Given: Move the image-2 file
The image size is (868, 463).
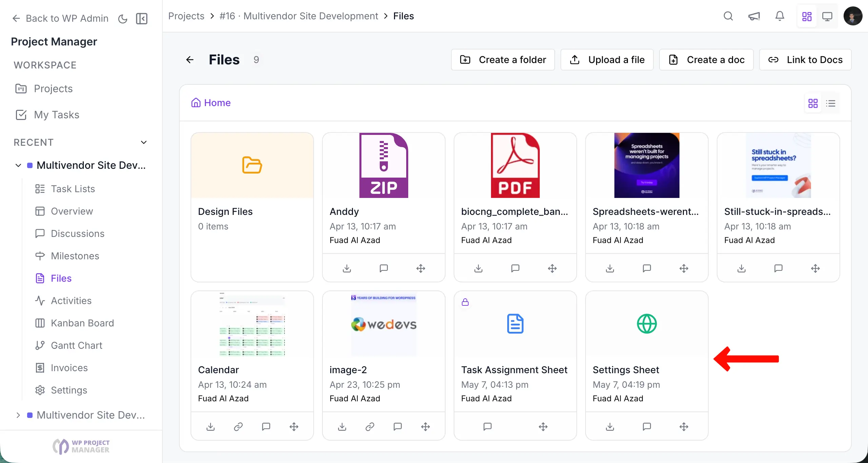Looking at the screenshot, I should 426,427.
